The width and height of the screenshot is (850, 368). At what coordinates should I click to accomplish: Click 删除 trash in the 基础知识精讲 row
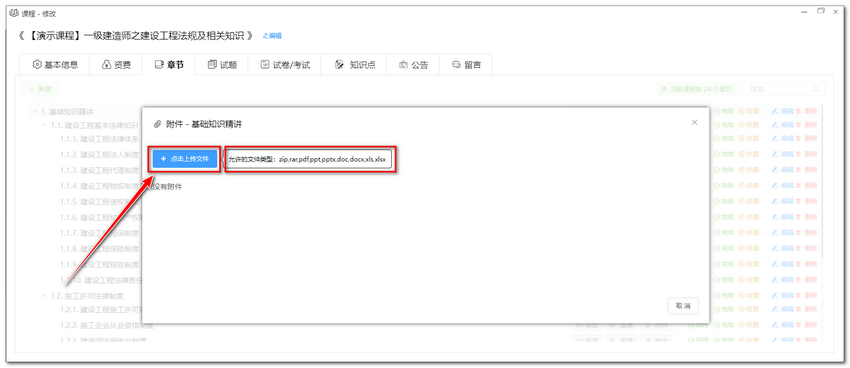807,111
